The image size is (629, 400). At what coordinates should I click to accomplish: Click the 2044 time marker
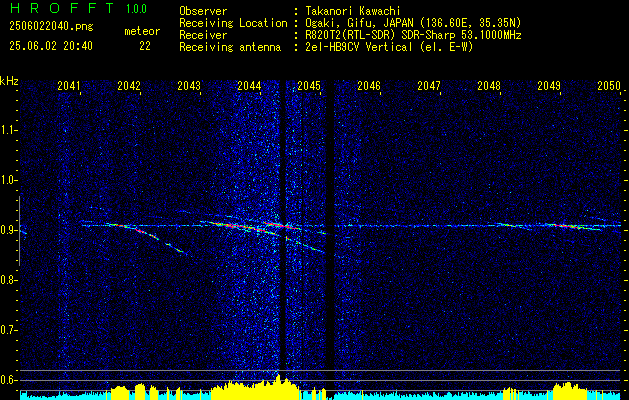(x=249, y=86)
